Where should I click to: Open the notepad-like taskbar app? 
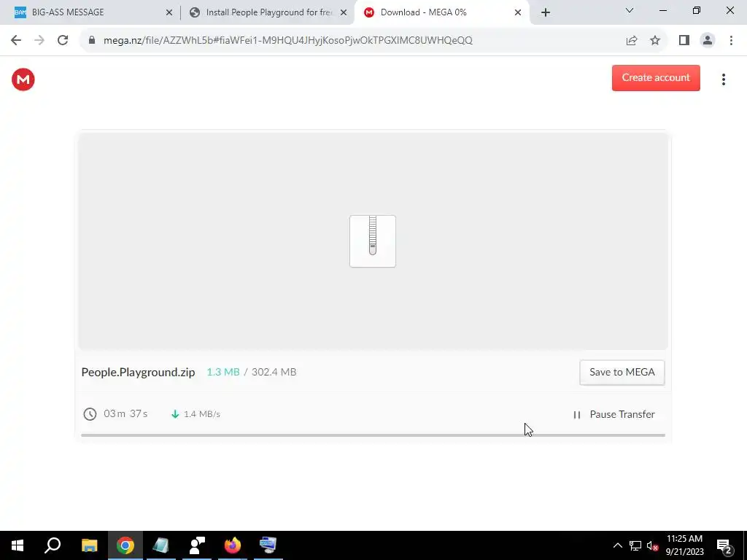(x=161, y=545)
